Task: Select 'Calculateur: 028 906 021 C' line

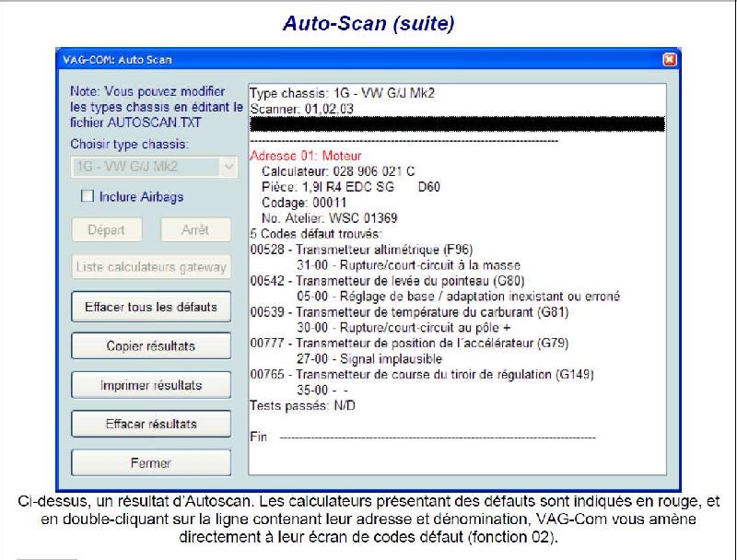Action: click(x=338, y=171)
